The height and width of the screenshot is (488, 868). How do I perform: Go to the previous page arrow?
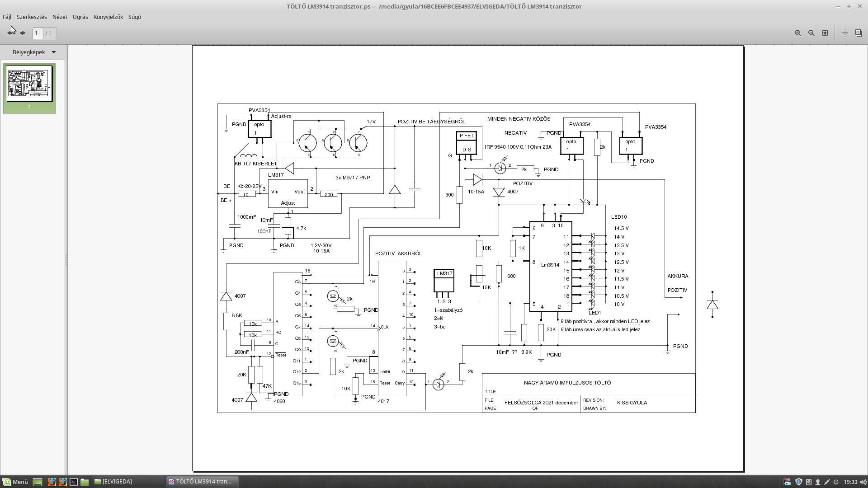(10, 33)
